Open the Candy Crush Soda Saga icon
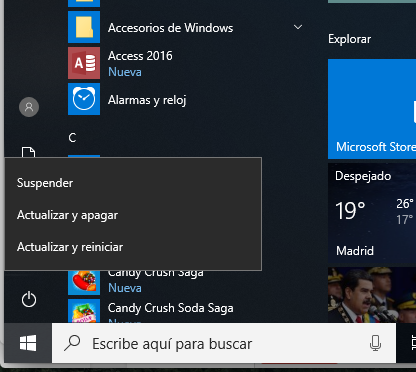Viewport: 416px width, 372px height. pyautogui.click(x=84, y=311)
